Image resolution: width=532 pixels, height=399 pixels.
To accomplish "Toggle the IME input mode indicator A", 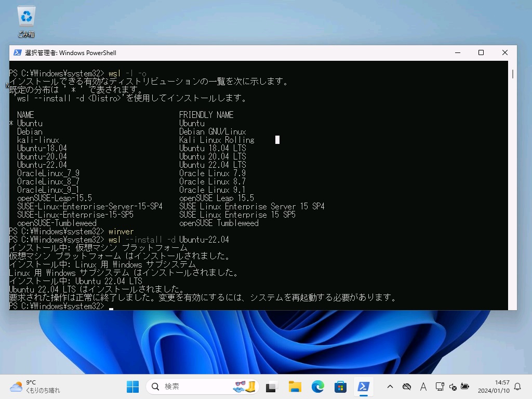I will click(423, 387).
